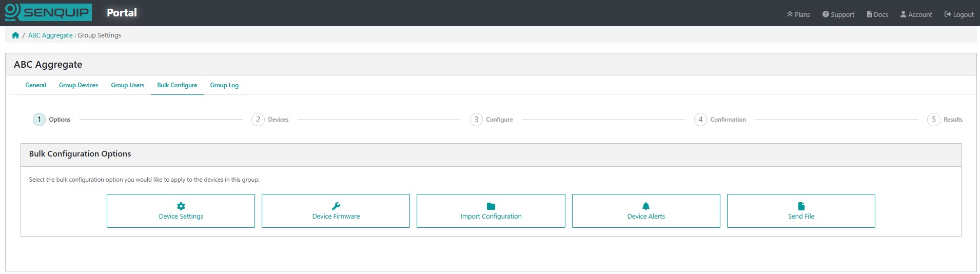Click the ABC Aggregate breadcrumb link
980x274 pixels.
tap(50, 35)
